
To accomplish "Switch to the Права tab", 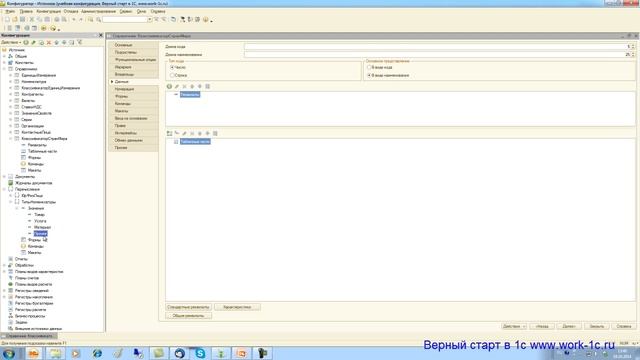I will coord(133,126).
